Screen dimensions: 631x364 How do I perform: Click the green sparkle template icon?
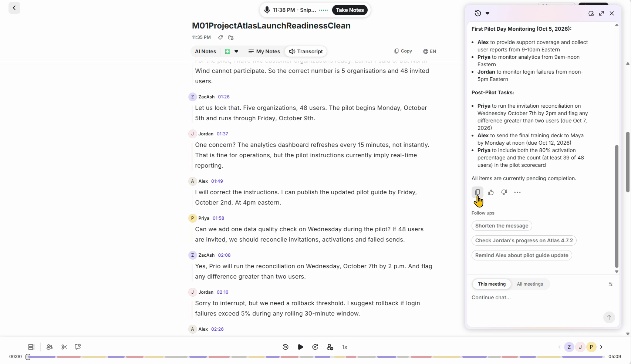(x=227, y=51)
